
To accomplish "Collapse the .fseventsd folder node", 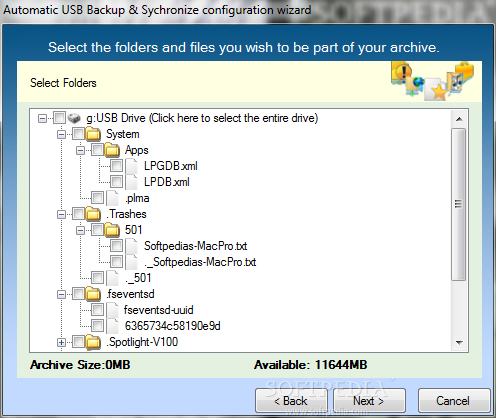I will tap(61, 294).
